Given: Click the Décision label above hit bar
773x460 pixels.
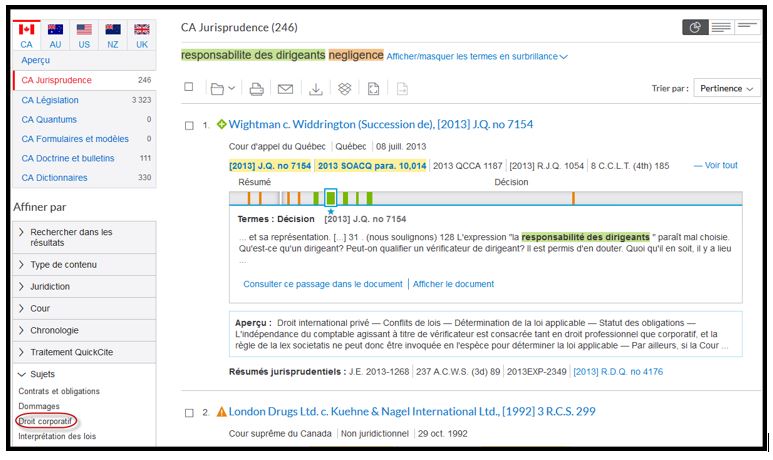Looking at the screenshot, I should (x=511, y=182).
